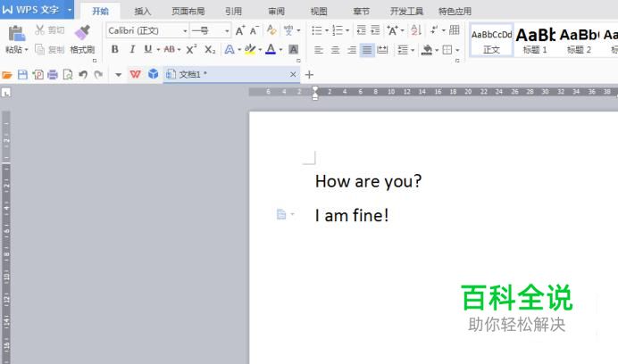Image resolution: width=618 pixels, height=364 pixels.
Task: Apply the 标题 2 heading style
Action: [x=579, y=41]
